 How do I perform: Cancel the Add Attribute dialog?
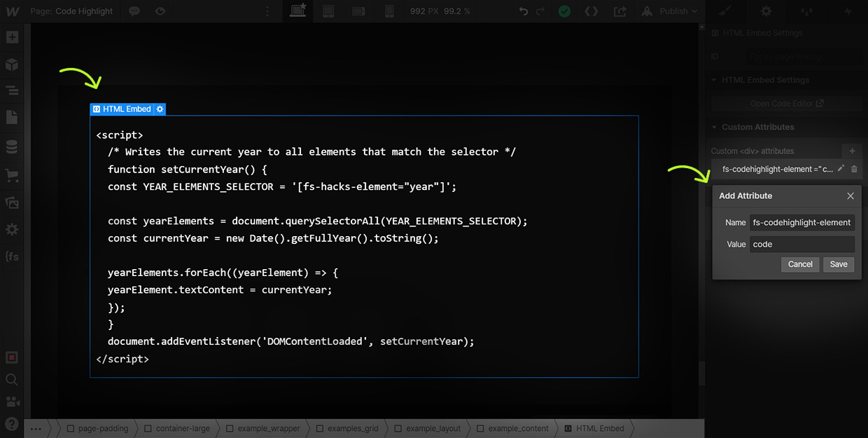tap(800, 265)
